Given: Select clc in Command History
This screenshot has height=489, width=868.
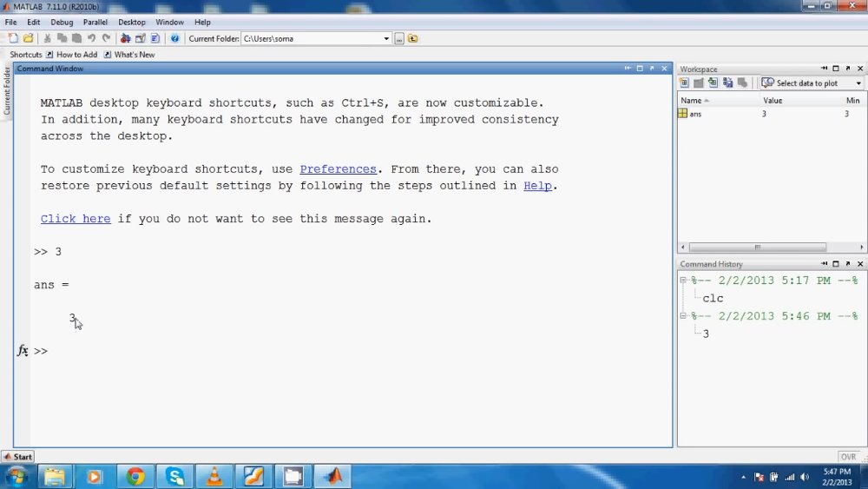Looking at the screenshot, I should click(713, 298).
